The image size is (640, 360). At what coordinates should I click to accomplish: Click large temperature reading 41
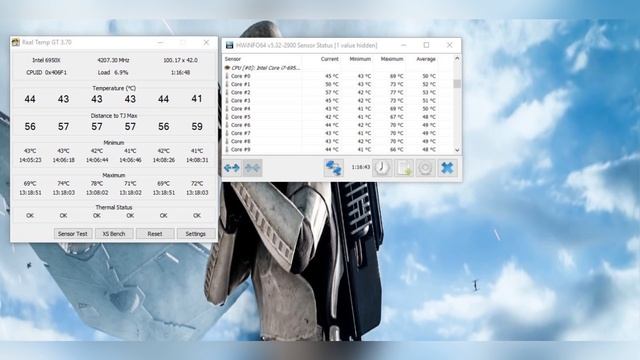[x=197, y=98]
